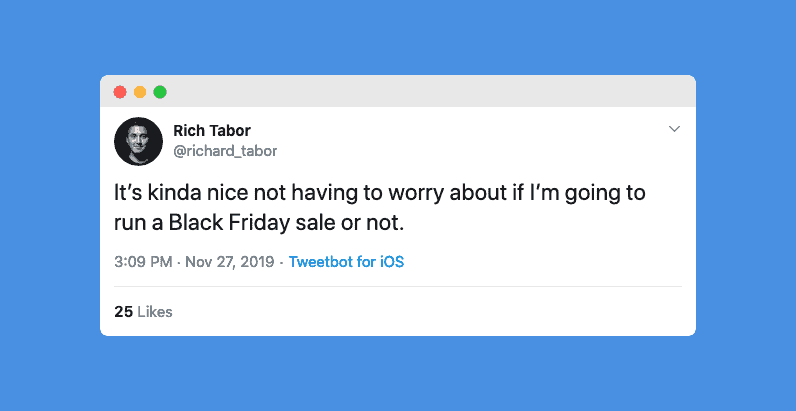
Task: Maximize the window with the green button
Action: point(160,92)
